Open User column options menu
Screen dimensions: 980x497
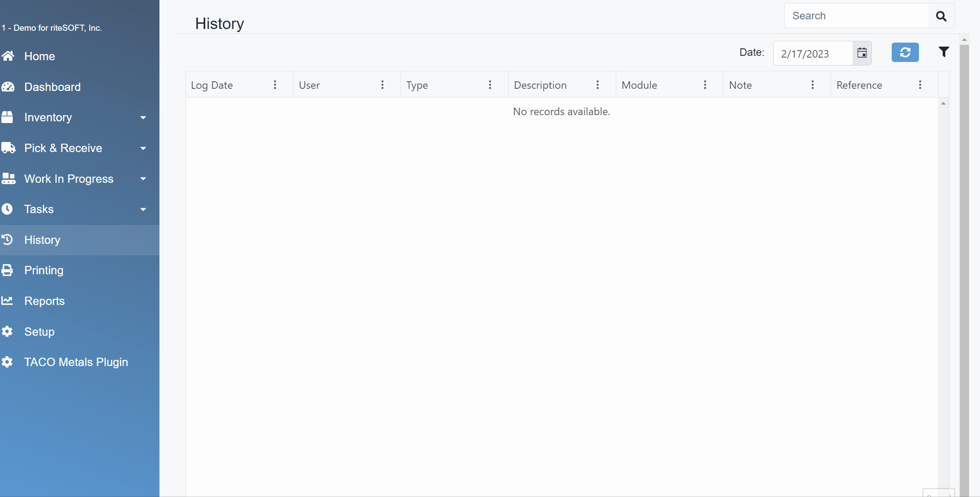(x=383, y=85)
